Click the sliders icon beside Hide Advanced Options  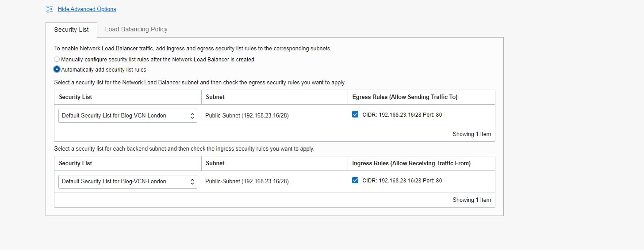tap(50, 9)
